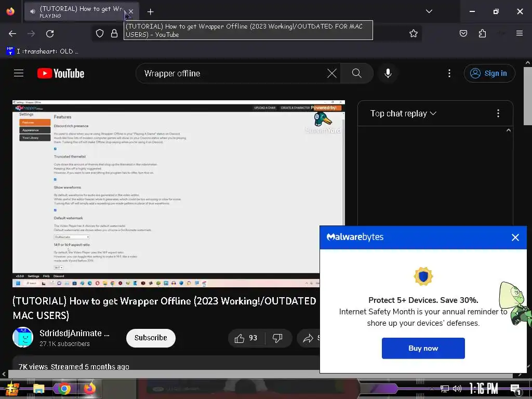Viewport: 532px width, 399px height.
Task: Open the network icon in system tray
Action: pos(445,389)
